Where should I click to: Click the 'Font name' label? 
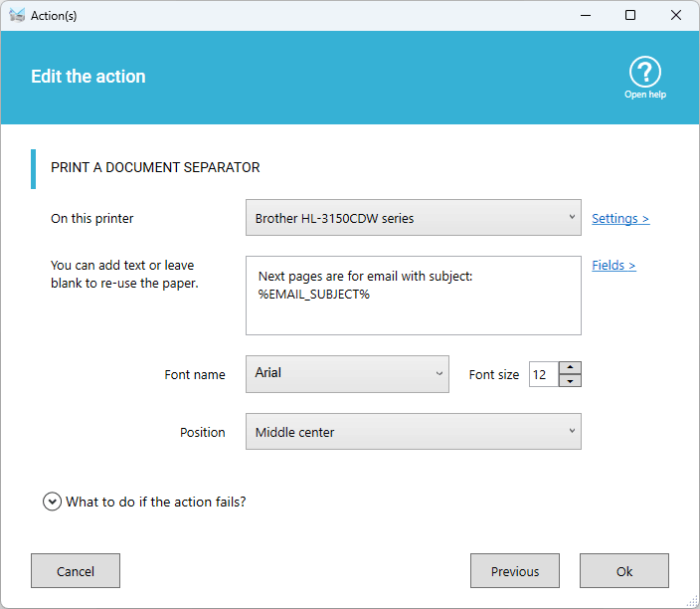(195, 375)
